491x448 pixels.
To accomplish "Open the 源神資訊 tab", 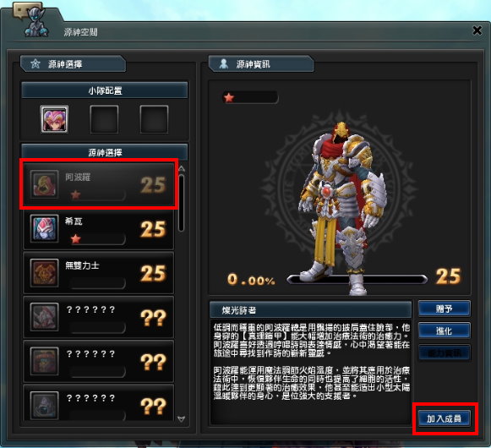I will pos(261,64).
